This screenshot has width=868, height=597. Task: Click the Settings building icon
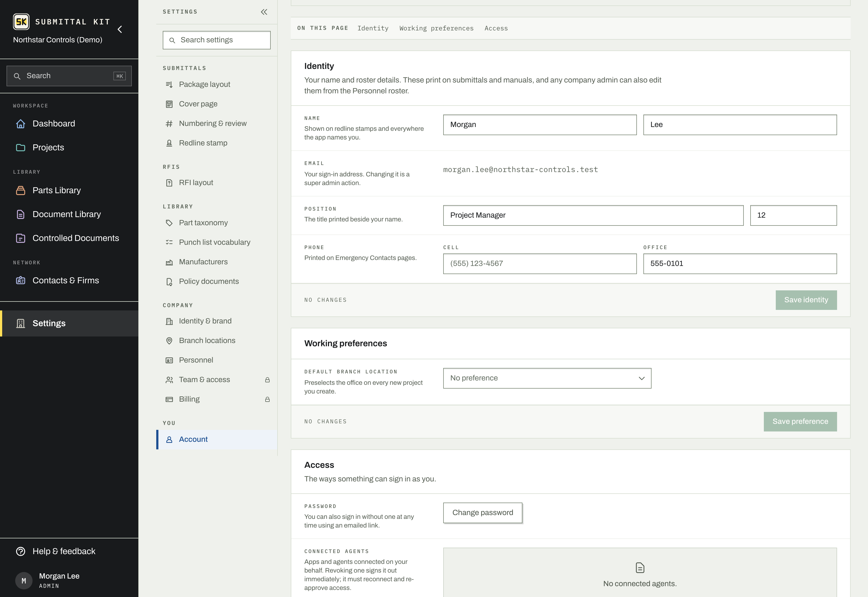tap(21, 323)
